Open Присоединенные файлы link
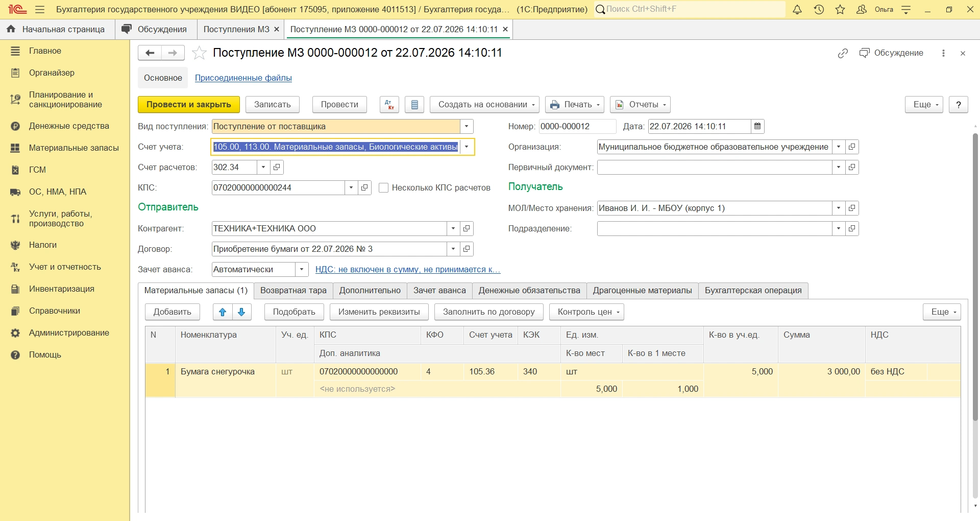Viewport: 980px width, 521px height. (x=243, y=78)
